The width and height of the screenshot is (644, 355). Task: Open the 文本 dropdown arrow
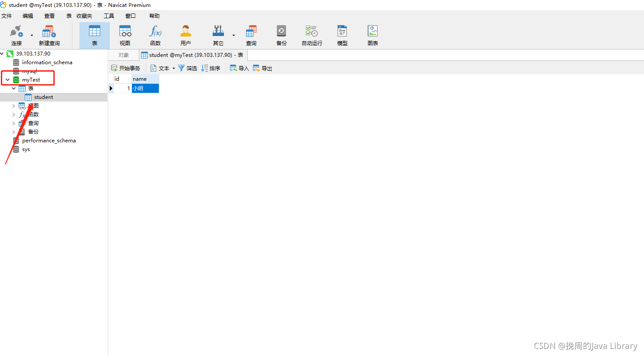pos(174,68)
